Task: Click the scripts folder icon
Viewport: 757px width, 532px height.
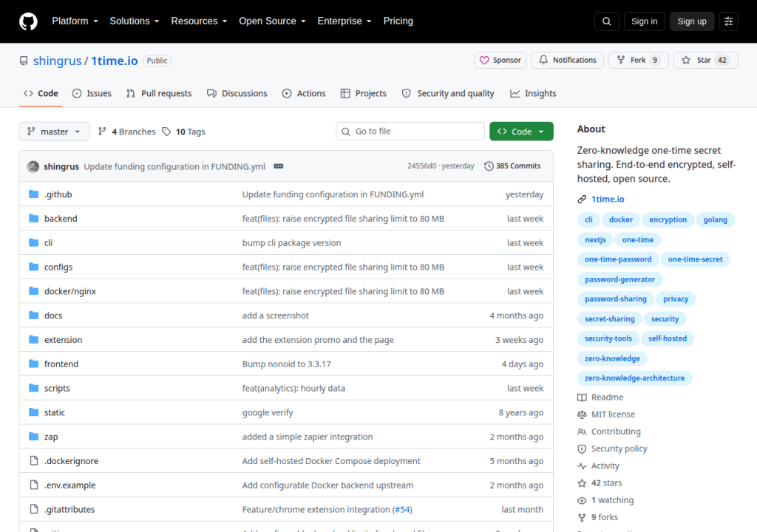Action: pyautogui.click(x=33, y=388)
